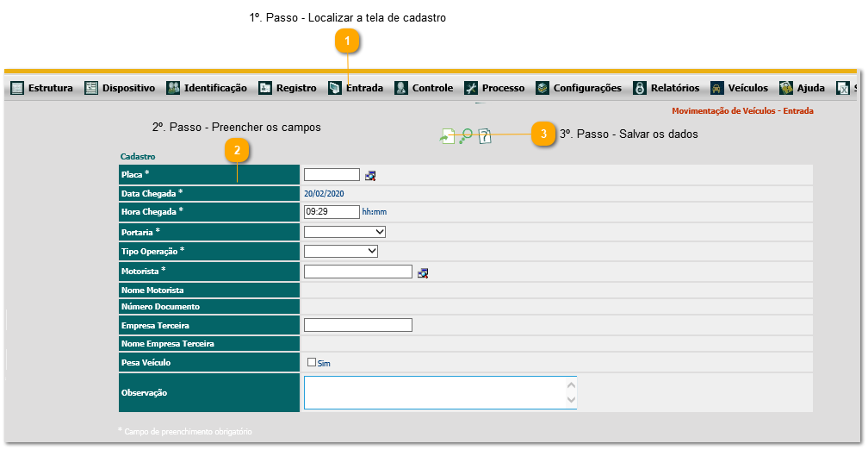Click the Hora Chegada time field
This screenshot has height=450, width=868.
tap(332, 211)
